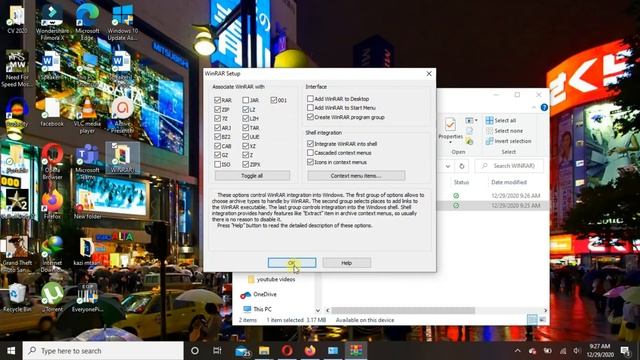The image size is (640, 360).
Task: Click the taskbar search box
Action: pyautogui.click(x=103, y=351)
